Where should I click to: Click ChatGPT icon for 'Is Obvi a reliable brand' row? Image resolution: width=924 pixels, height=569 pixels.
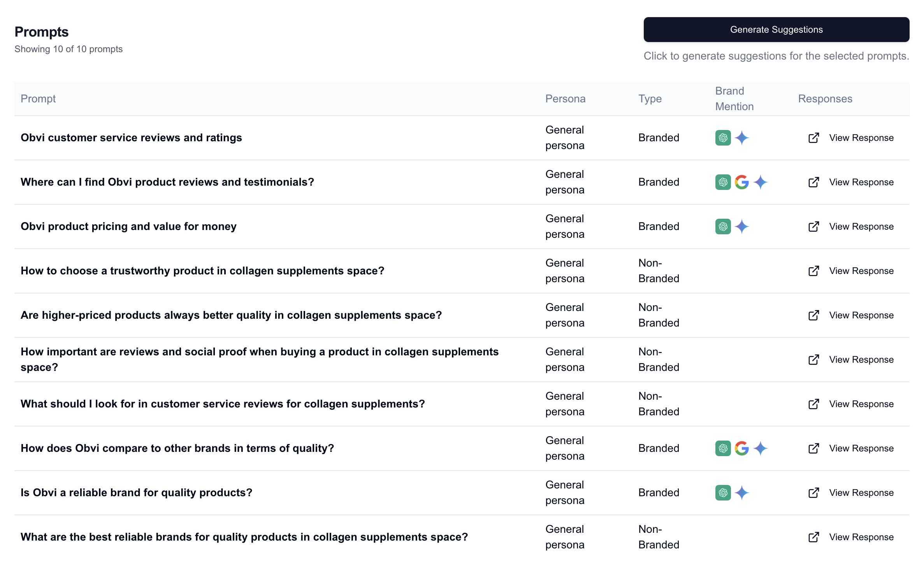(723, 493)
